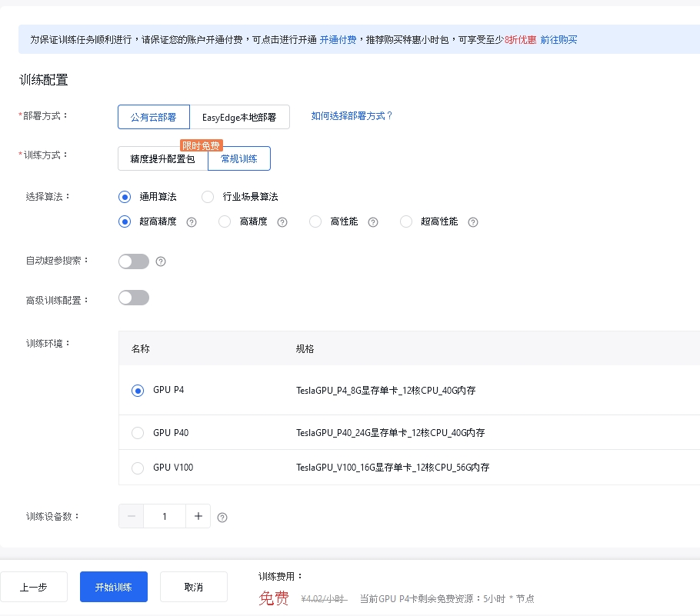Click 免费 price text

pos(274,598)
